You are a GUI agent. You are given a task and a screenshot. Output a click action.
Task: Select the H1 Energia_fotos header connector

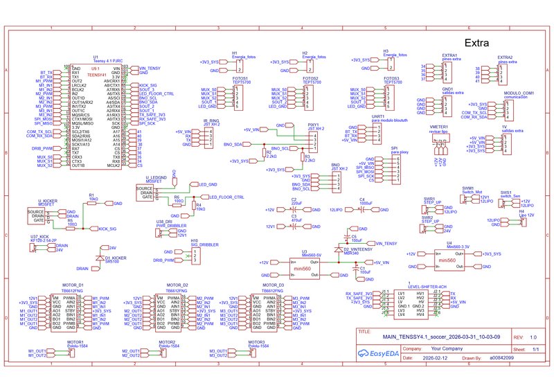pyautogui.click(x=240, y=66)
